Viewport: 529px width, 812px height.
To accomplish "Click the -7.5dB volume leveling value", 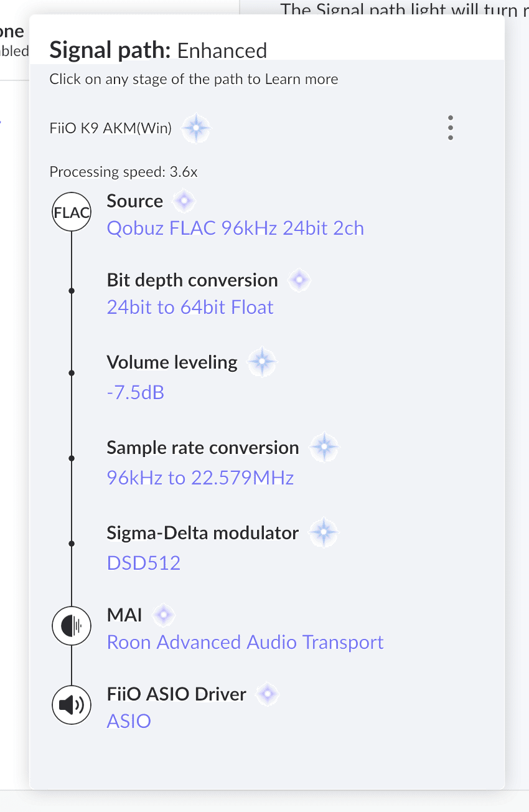I will pyautogui.click(x=136, y=392).
